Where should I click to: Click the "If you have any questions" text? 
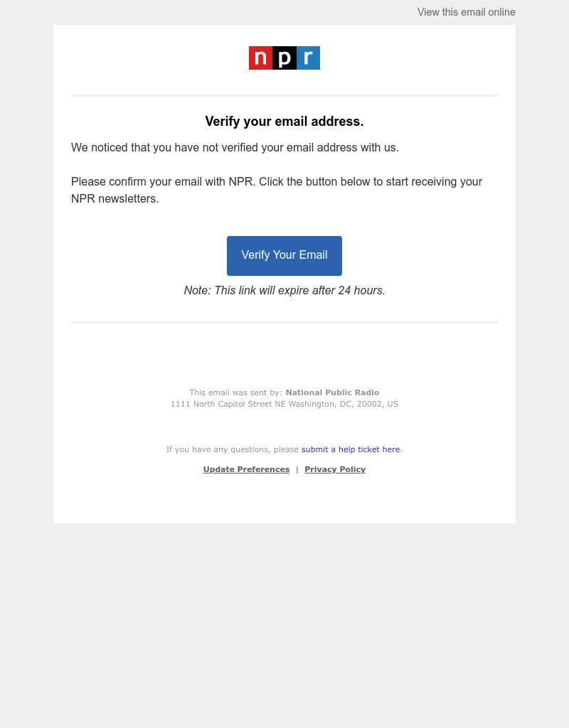(x=233, y=449)
